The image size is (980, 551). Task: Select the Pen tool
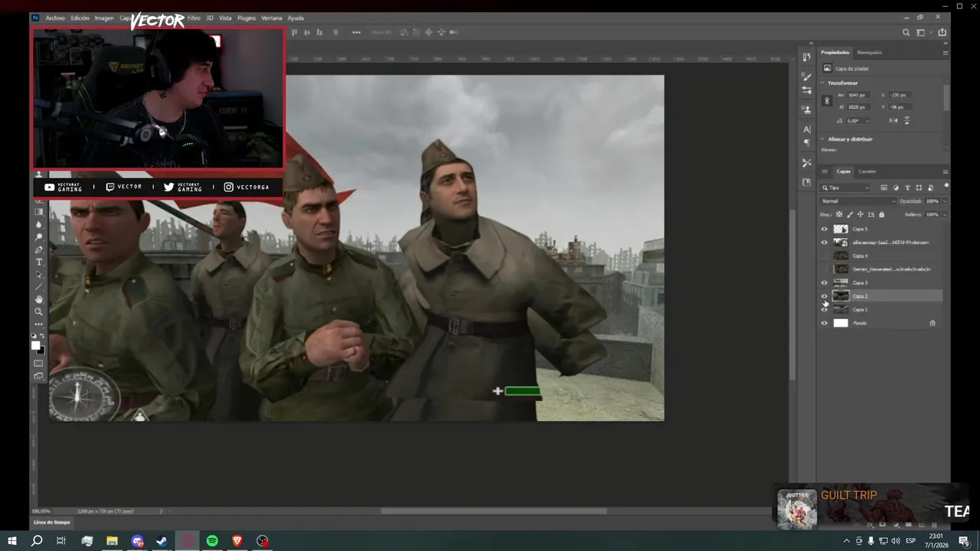click(x=39, y=249)
